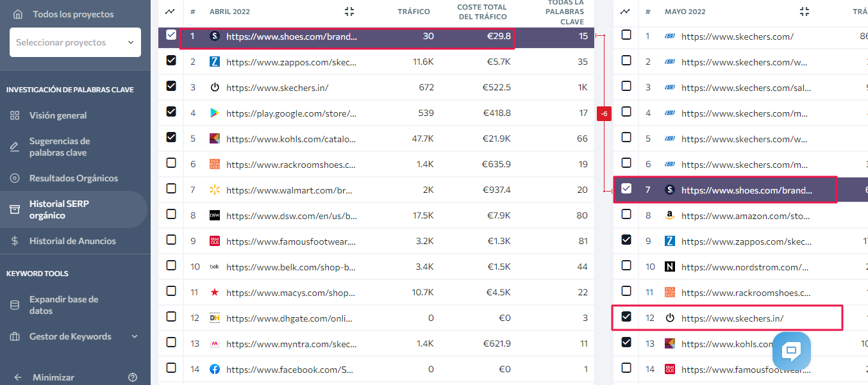Click Minimizar to collapse sidebar
The height and width of the screenshot is (385, 868).
point(53,377)
